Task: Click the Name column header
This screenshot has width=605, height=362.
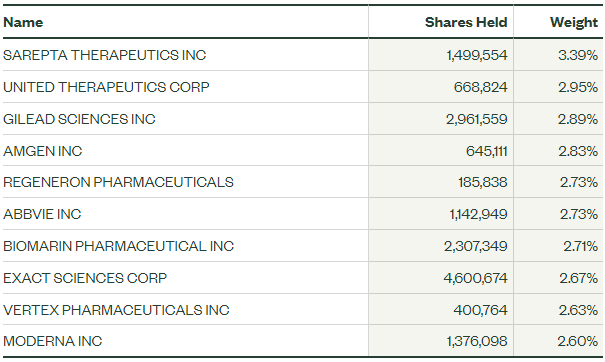Action: coord(23,22)
